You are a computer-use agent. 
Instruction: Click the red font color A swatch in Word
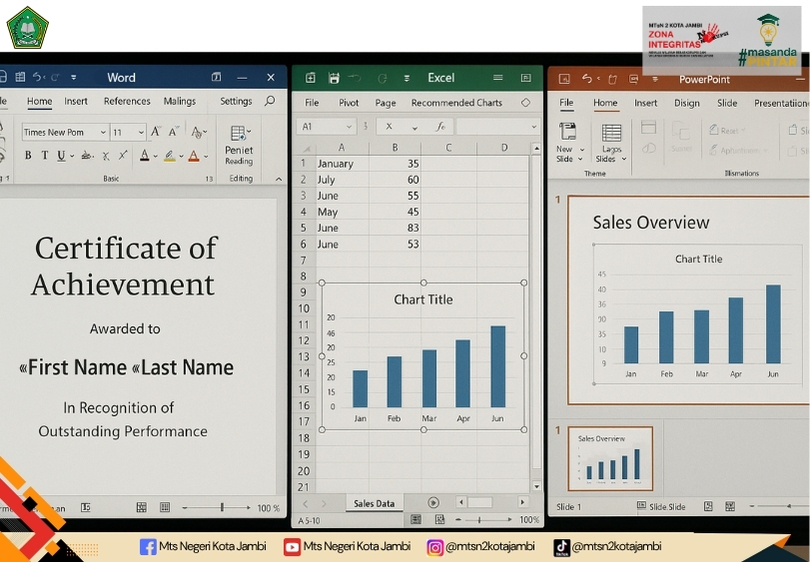193,155
